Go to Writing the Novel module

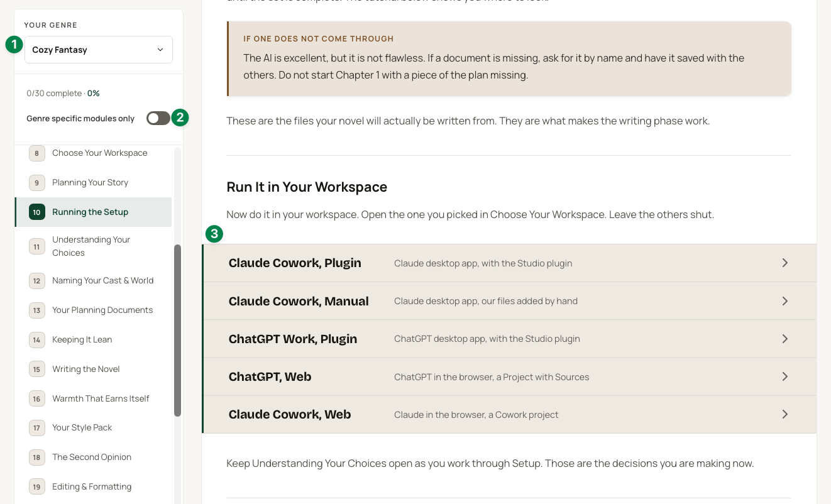click(93, 369)
